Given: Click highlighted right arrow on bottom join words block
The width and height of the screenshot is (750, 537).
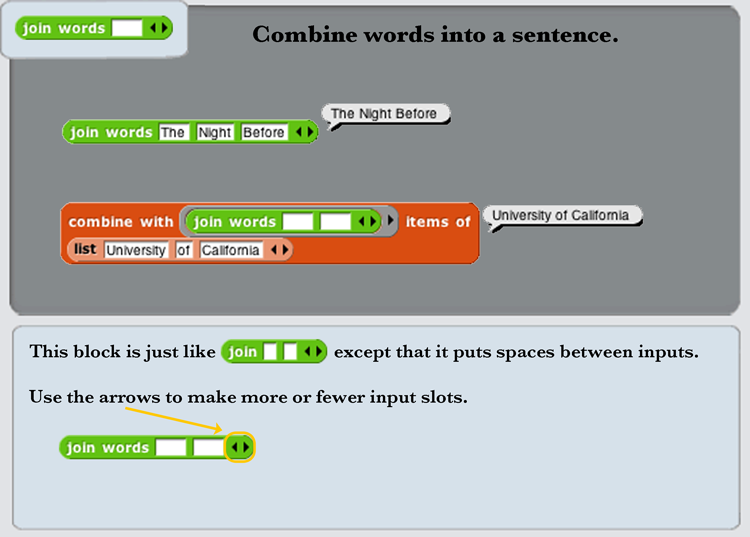Looking at the screenshot, I should tap(246, 448).
